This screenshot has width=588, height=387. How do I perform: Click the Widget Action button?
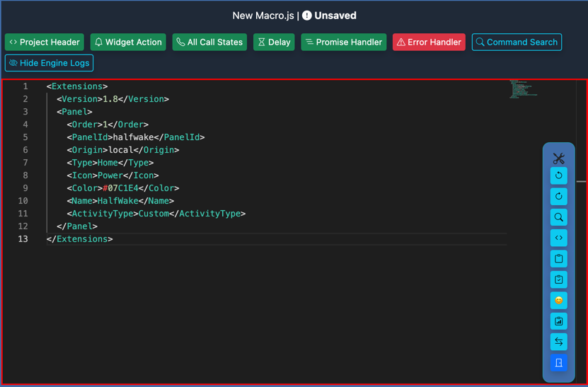click(x=128, y=42)
